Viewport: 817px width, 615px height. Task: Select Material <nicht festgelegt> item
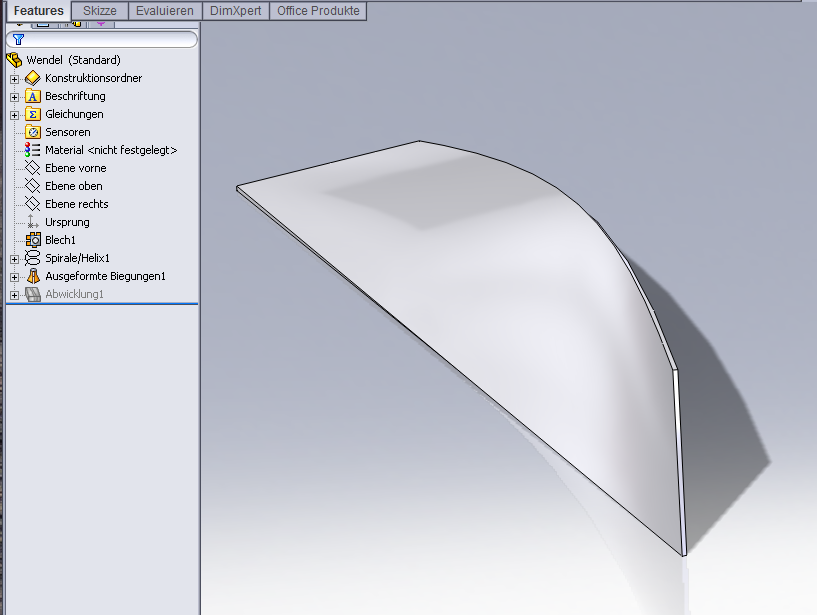(111, 150)
